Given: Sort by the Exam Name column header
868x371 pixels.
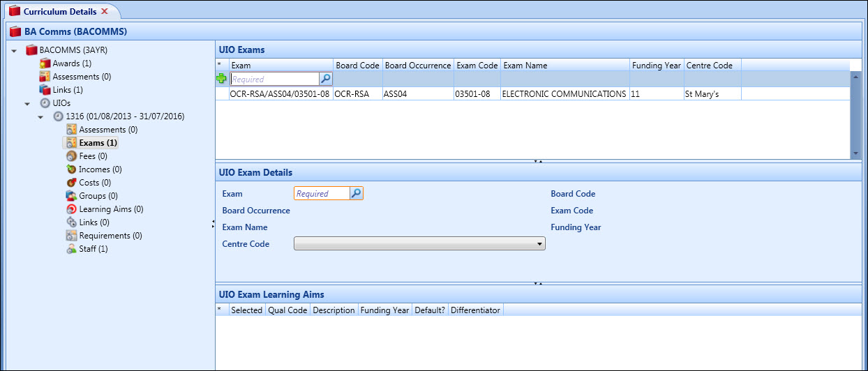Looking at the screenshot, I should (x=565, y=65).
